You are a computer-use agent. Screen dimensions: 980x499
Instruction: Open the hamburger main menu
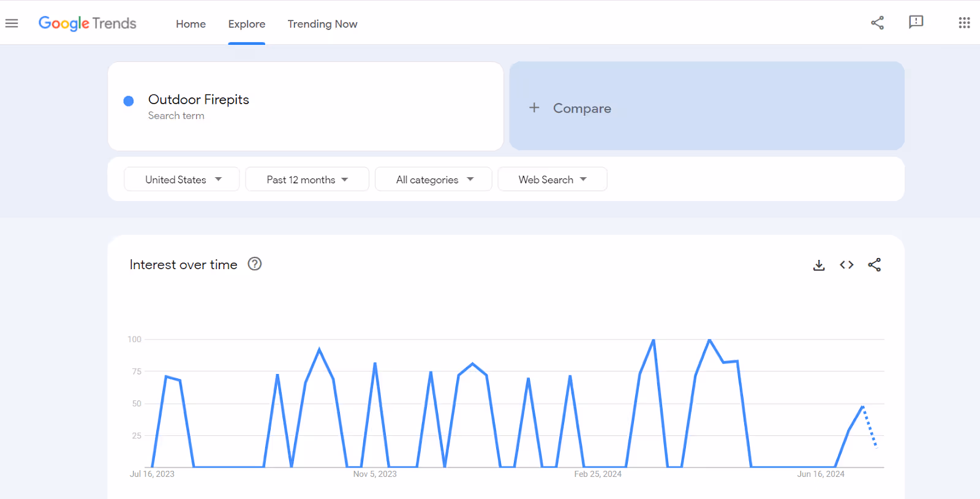(x=12, y=23)
